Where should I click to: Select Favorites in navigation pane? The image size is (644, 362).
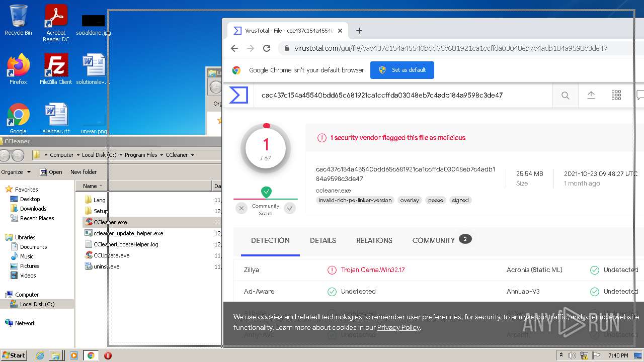click(22, 190)
